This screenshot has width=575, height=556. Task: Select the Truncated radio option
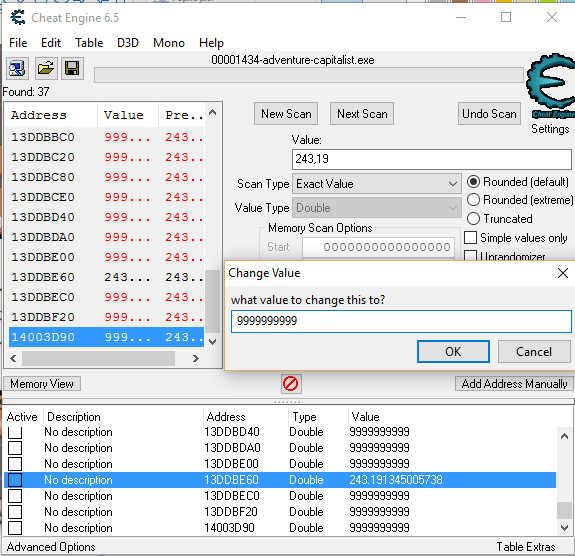(x=473, y=219)
